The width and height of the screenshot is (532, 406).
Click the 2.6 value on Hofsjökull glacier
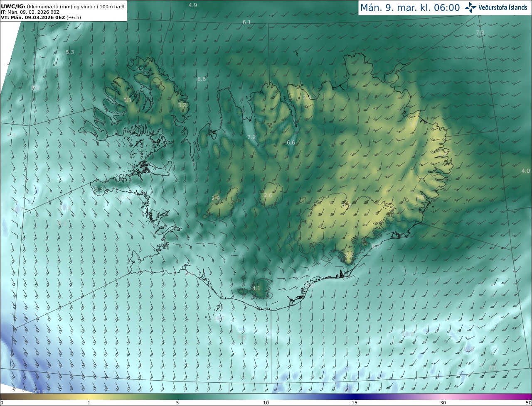click(268, 195)
